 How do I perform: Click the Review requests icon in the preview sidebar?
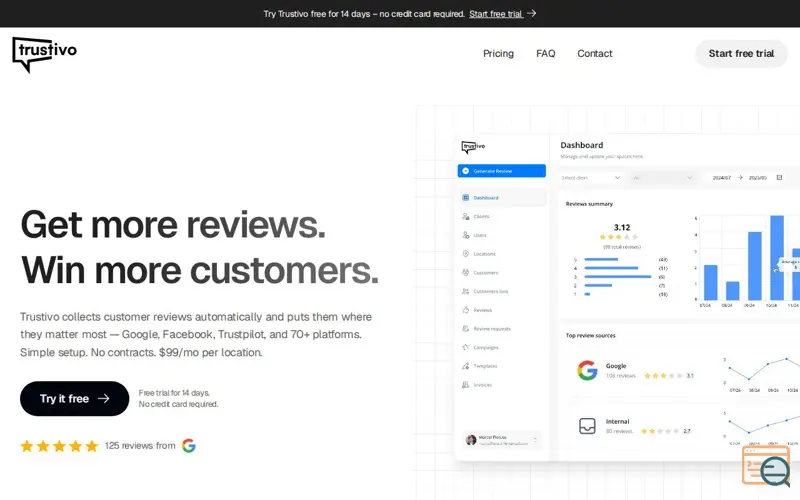[465, 329]
